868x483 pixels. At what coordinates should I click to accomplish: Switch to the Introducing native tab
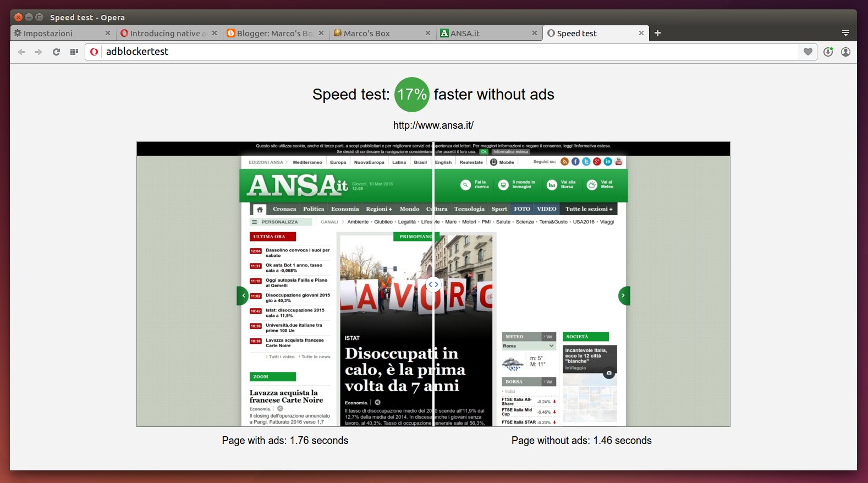point(168,33)
